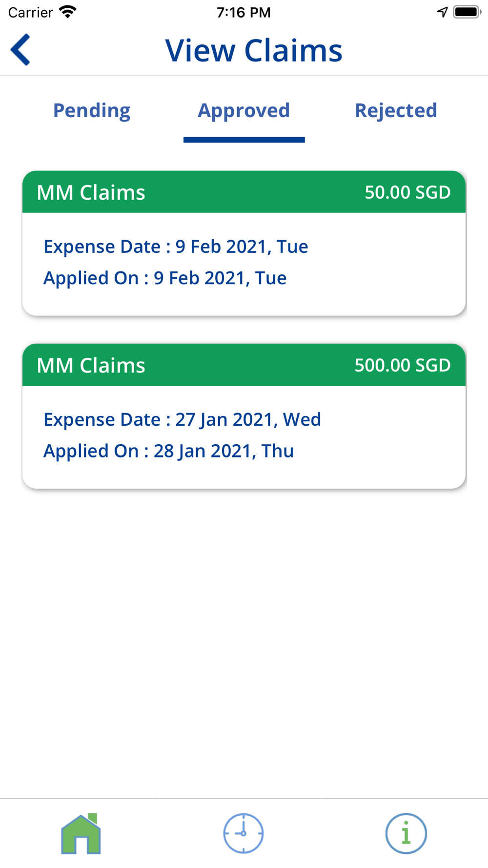
Task: Tap the 7:16 PM clock
Action: (x=244, y=12)
